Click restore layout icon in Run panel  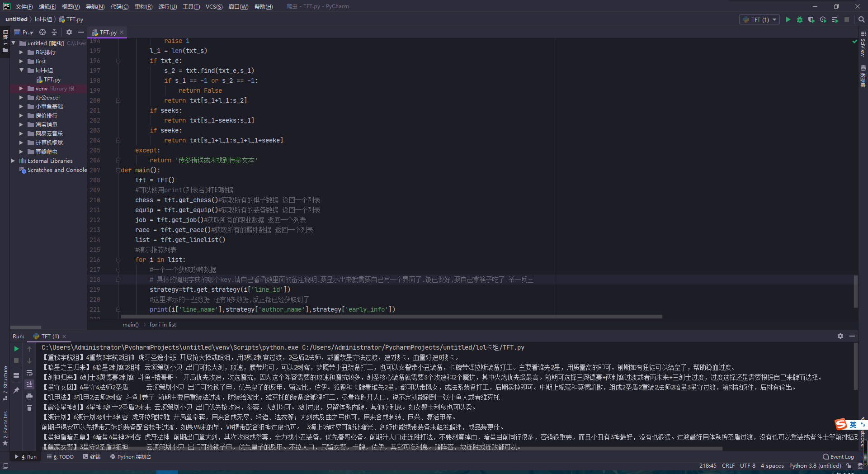[16, 375]
